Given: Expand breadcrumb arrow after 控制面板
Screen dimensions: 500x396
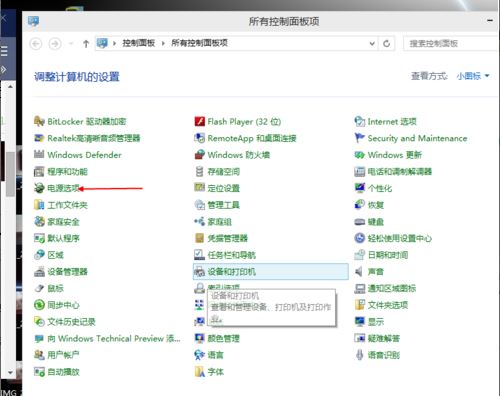Looking at the screenshot, I should (163, 43).
